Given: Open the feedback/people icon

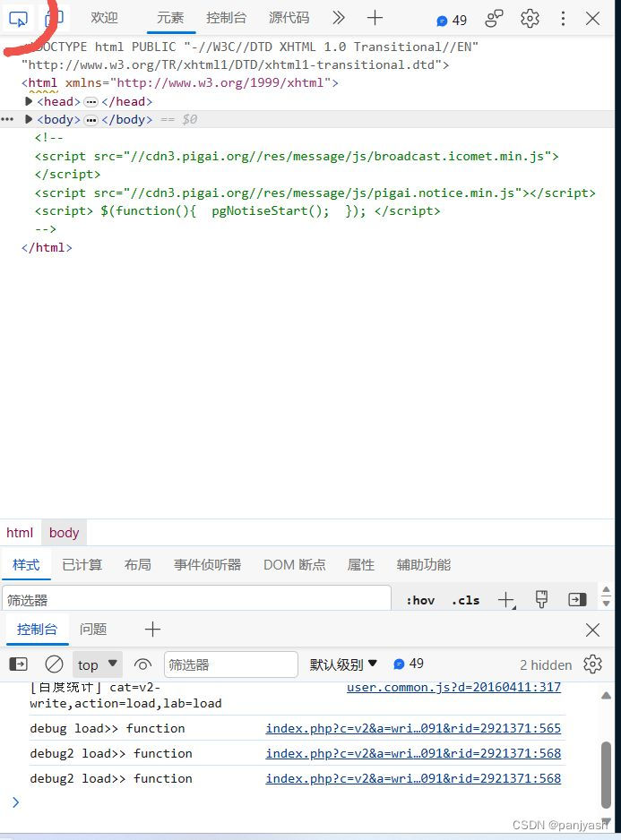Looking at the screenshot, I should [x=494, y=18].
